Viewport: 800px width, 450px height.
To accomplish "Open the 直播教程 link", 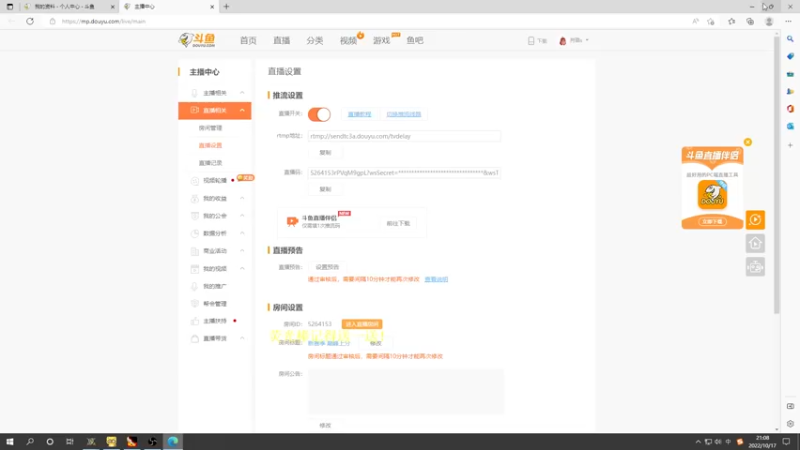I will tap(359, 114).
